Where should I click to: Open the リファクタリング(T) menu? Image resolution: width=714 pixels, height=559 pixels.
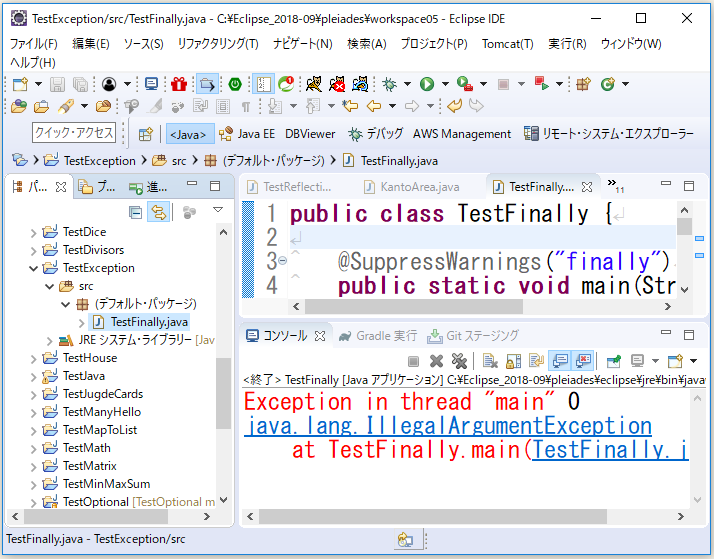click(x=218, y=44)
